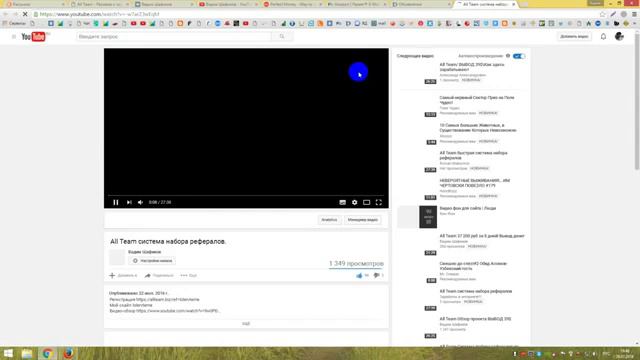Go to YouTube home via logo
The image size is (640, 360).
33,37
